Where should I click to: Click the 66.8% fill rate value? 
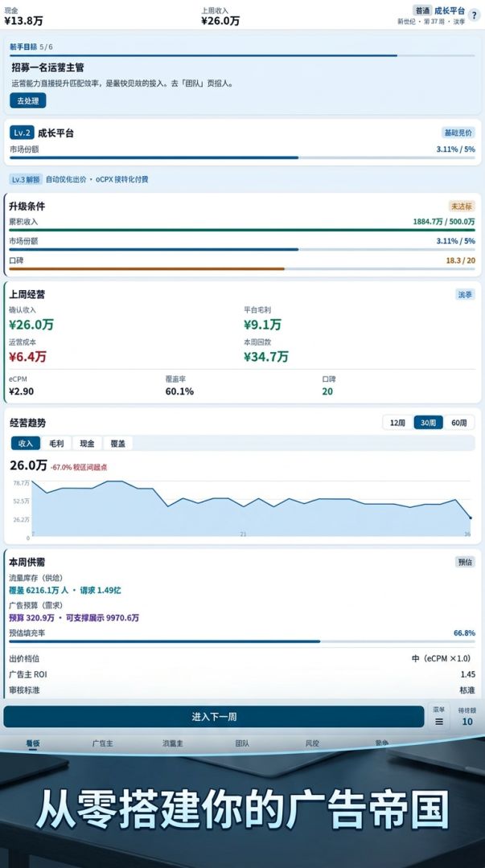(x=465, y=633)
